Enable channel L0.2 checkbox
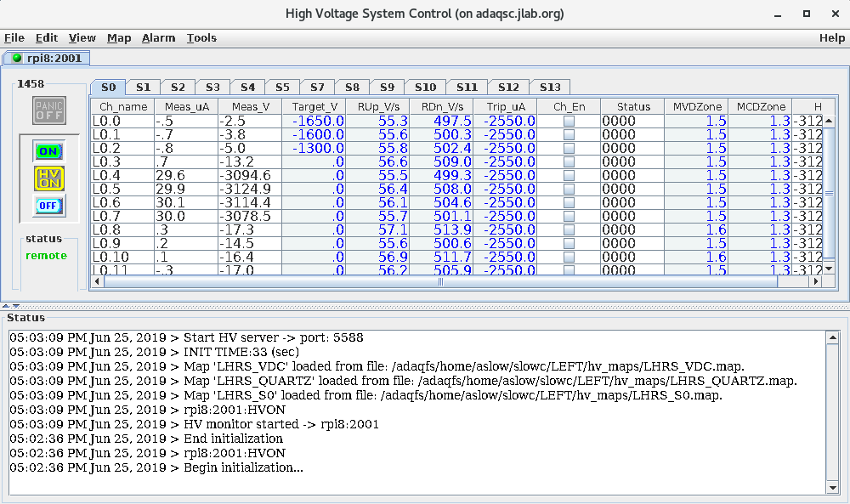The width and height of the screenshot is (850, 504). point(569,149)
